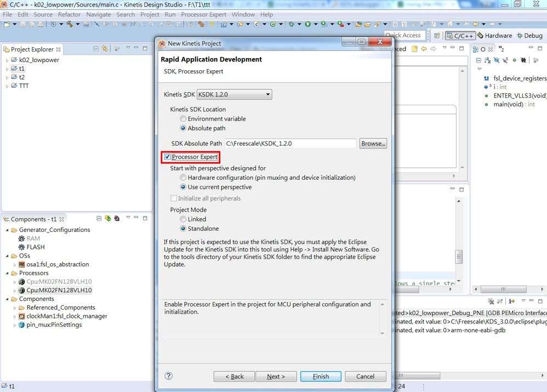Switch to the Hardware perspective
This screenshot has width=547, height=392.
[495, 36]
